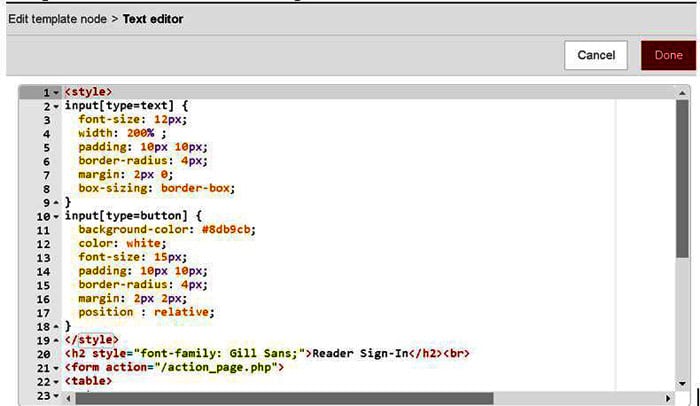
Task: Toggle the fold marker on line 18
Action: click(56, 327)
